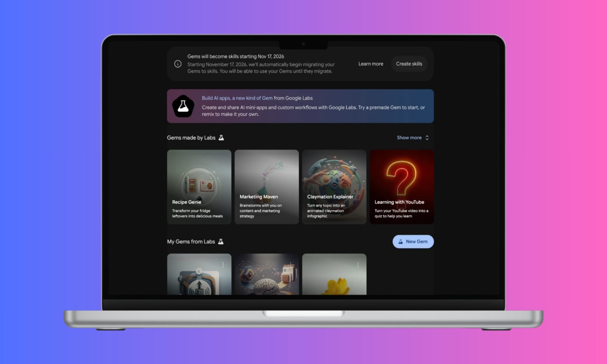Image resolution: width=607 pixels, height=364 pixels.
Task: Click the black Labs flask badge icon
Action: pos(183,106)
